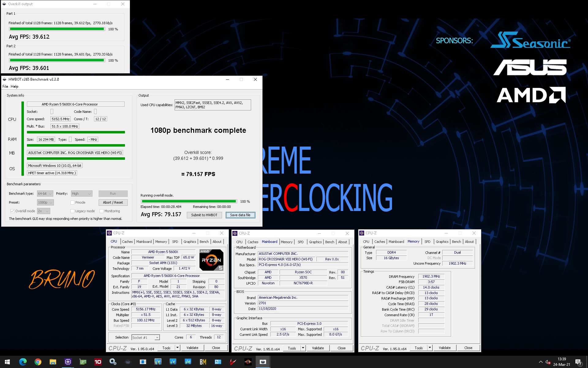Image resolution: width=588 pixels, height=368 pixels.
Task: Open the gears settings taskbar icon
Action: pyautogui.click(x=113, y=362)
